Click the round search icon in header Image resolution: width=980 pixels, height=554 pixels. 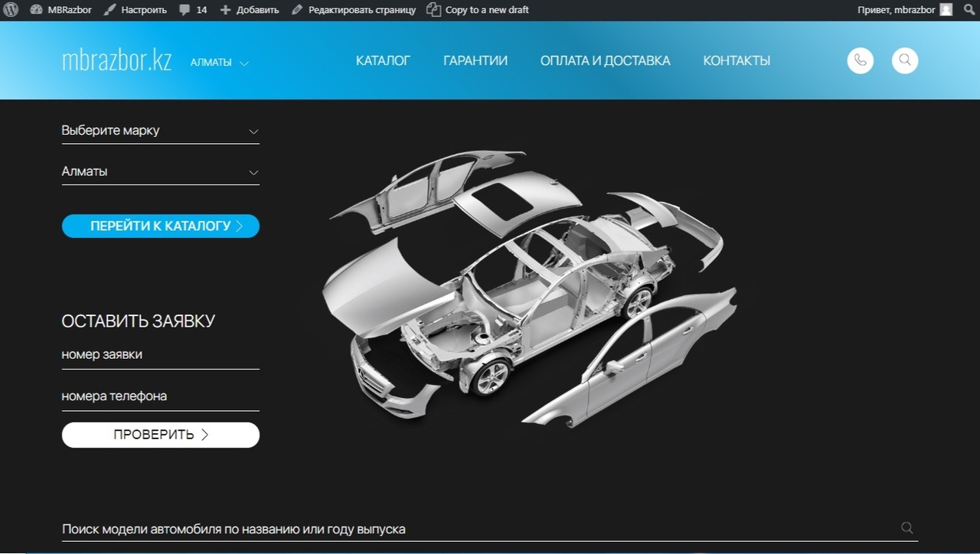tap(905, 60)
